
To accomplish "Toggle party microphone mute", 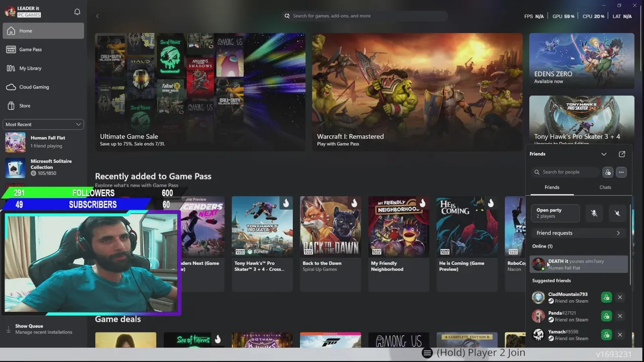I will coord(594,213).
